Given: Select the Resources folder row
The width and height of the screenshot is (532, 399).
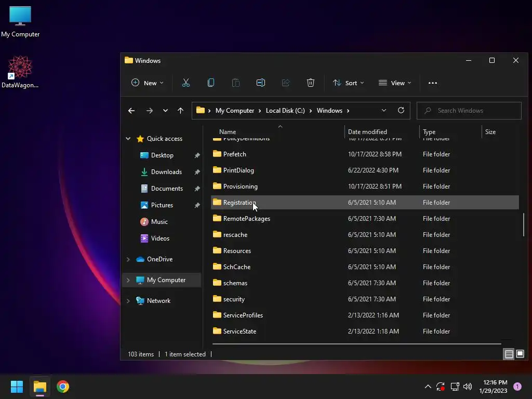Looking at the screenshot, I should (365, 251).
